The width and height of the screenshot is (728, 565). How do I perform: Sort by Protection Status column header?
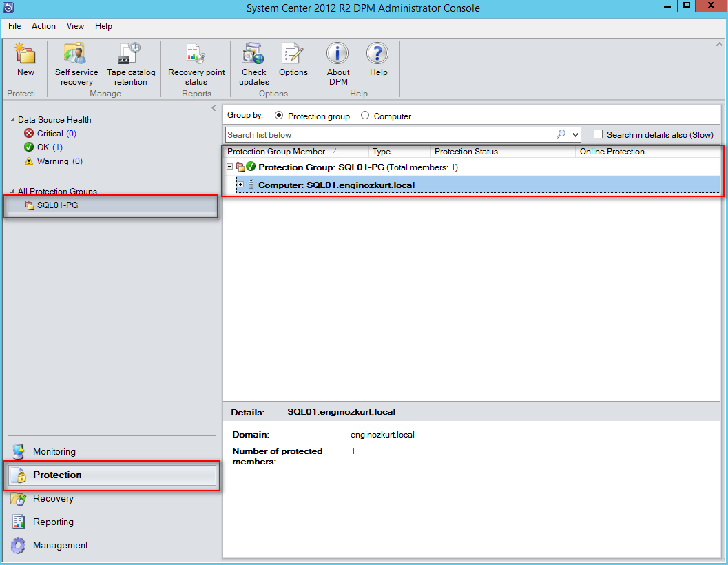coord(503,152)
